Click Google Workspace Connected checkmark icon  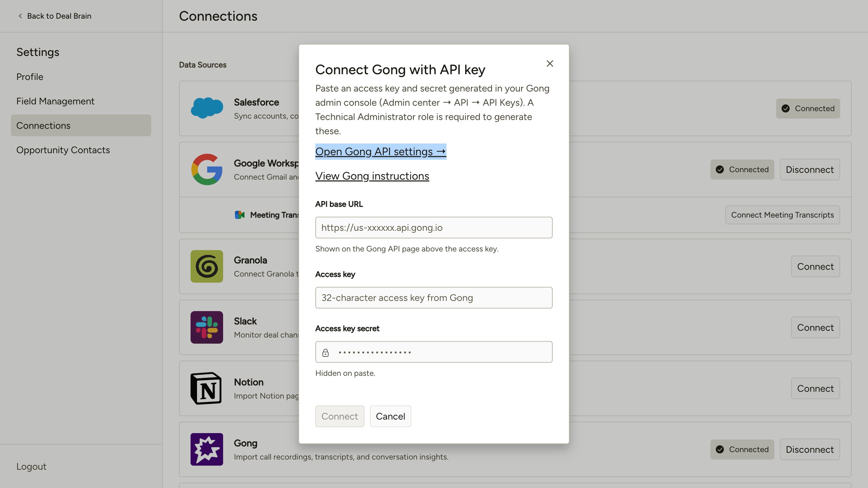coord(720,169)
